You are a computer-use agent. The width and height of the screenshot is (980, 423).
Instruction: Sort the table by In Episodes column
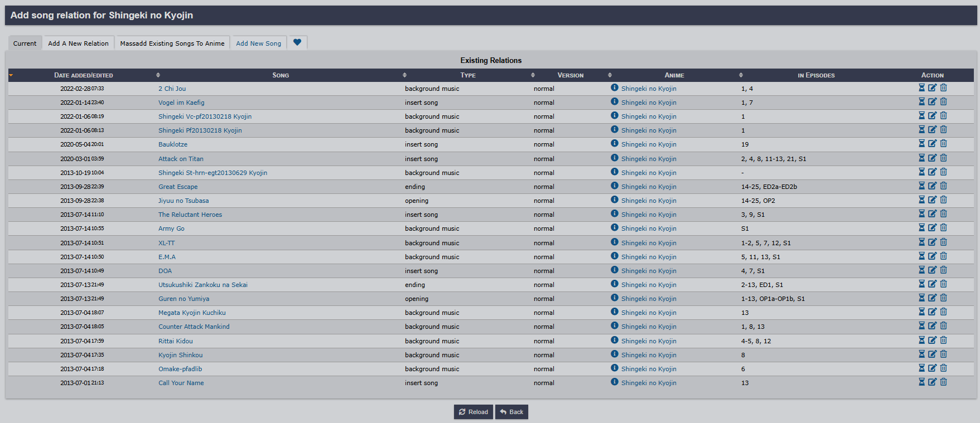point(815,75)
